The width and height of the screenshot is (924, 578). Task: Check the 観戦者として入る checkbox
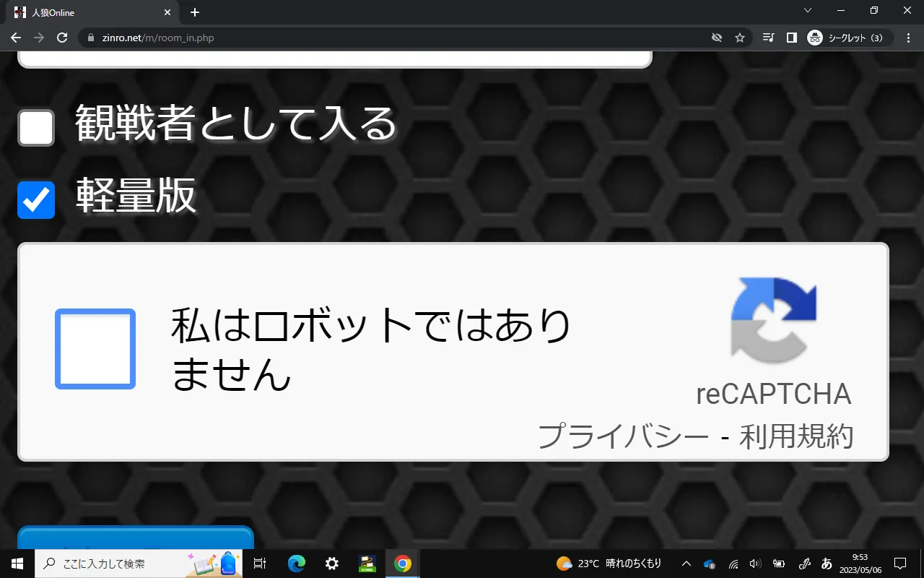click(36, 128)
